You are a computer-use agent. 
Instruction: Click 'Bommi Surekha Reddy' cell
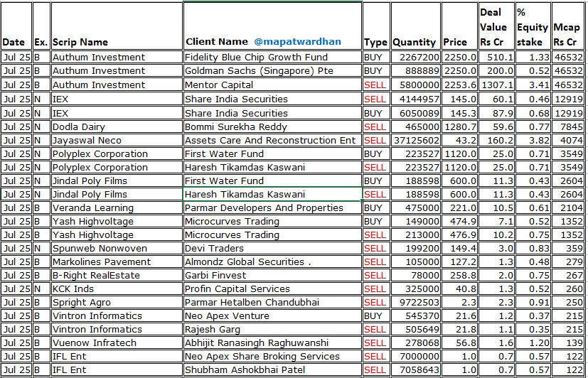pos(272,127)
